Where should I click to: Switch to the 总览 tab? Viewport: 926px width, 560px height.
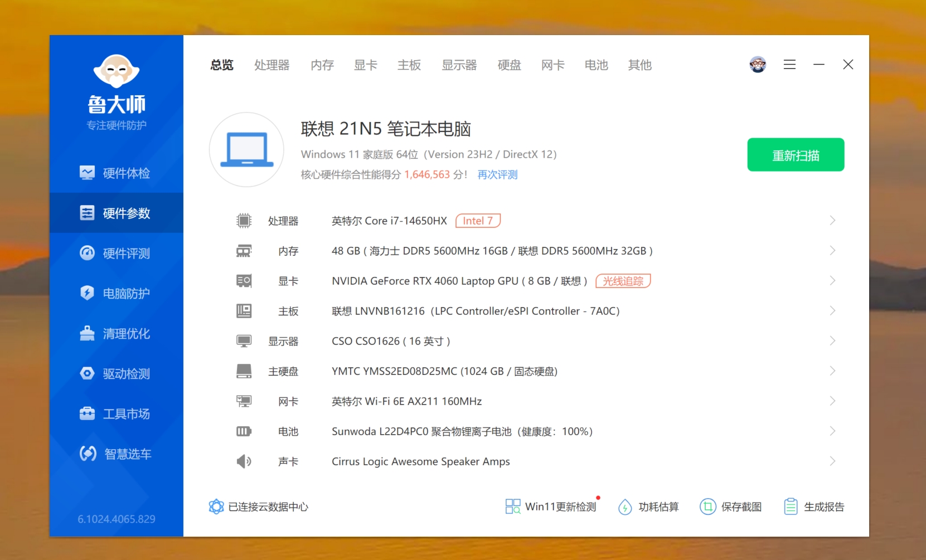tap(222, 65)
